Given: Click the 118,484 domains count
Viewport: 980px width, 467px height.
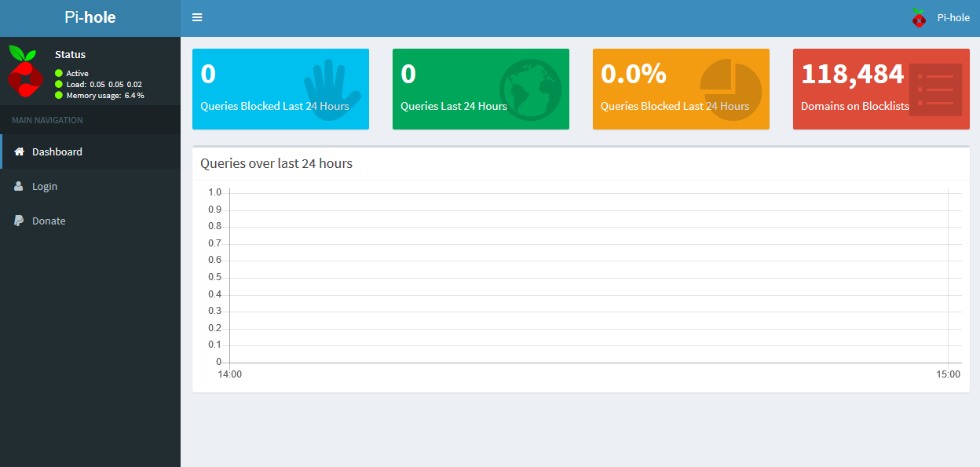Looking at the screenshot, I should 853,74.
